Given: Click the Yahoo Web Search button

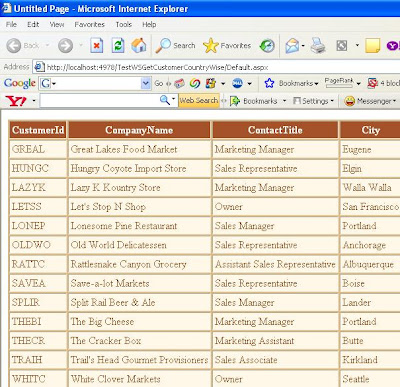Looking at the screenshot, I should pyautogui.click(x=199, y=100).
